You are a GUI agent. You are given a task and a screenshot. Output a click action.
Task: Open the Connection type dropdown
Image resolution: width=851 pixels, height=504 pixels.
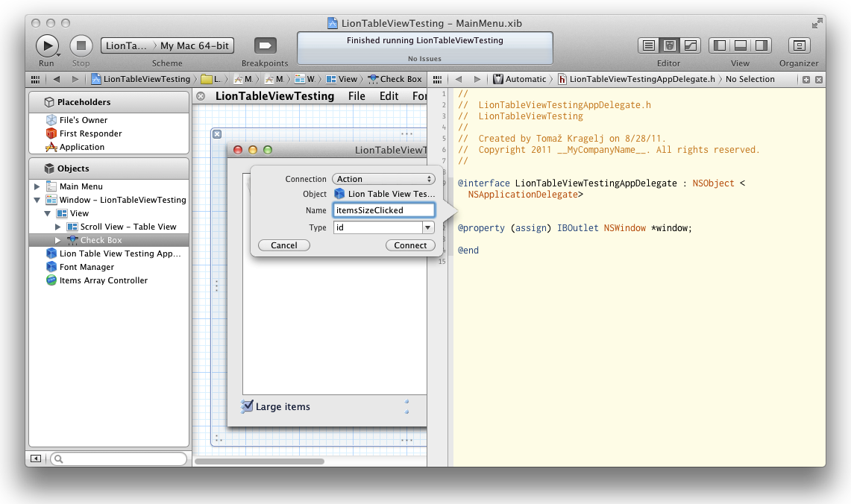click(x=383, y=179)
